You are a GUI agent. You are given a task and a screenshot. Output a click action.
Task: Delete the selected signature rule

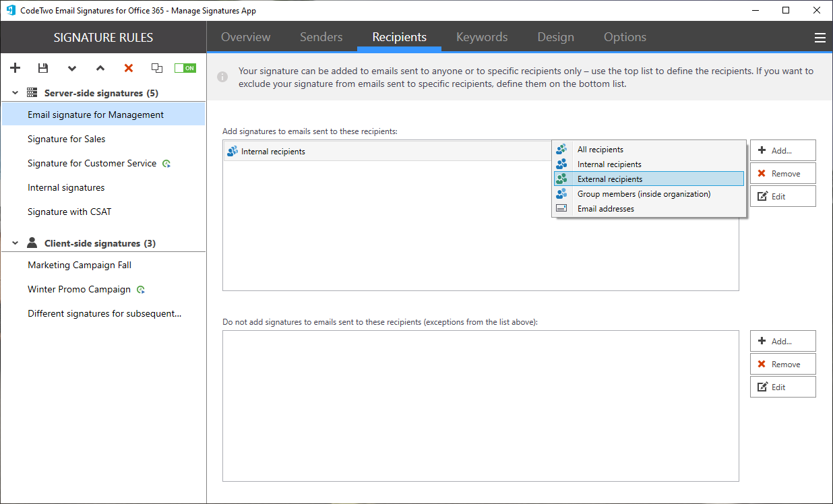[x=129, y=68]
